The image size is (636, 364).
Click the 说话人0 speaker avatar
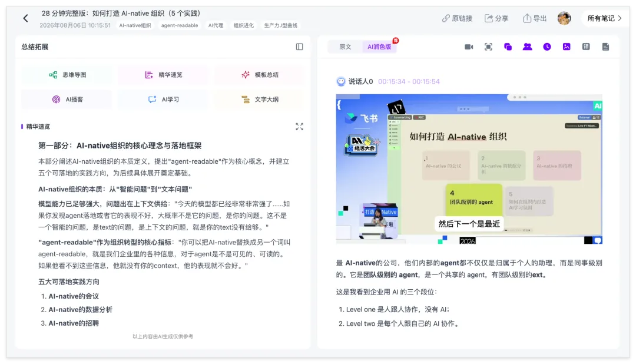pyautogui.click(x=341, y=81)
